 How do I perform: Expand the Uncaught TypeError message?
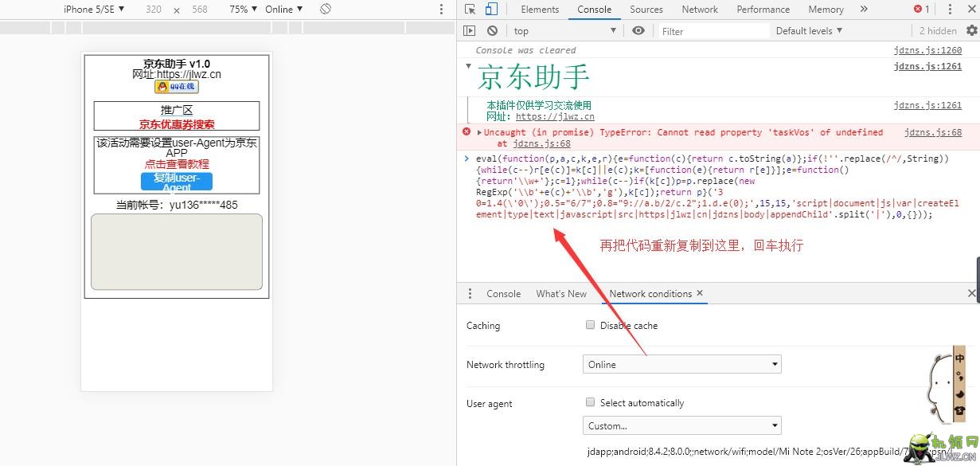[x=479, y=132]
